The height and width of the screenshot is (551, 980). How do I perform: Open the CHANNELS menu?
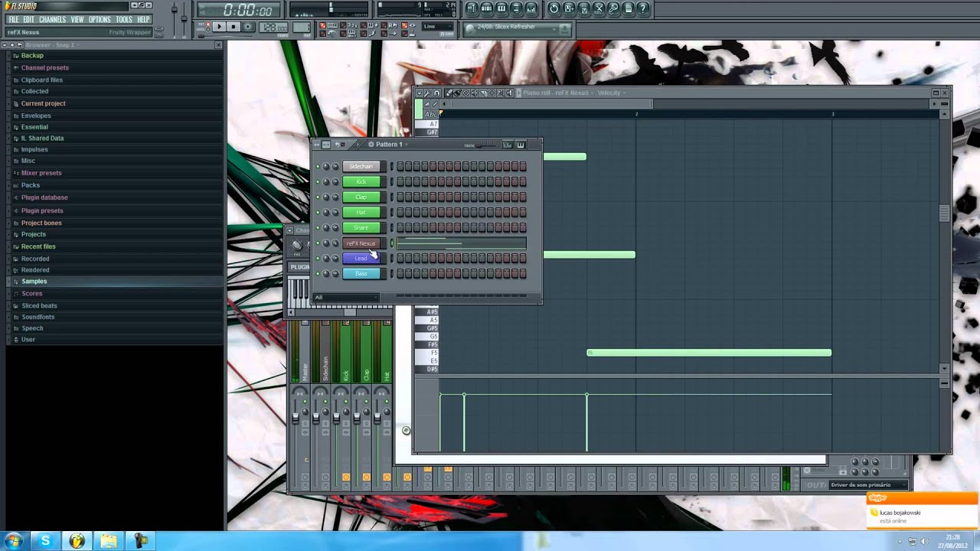(53, 19)
